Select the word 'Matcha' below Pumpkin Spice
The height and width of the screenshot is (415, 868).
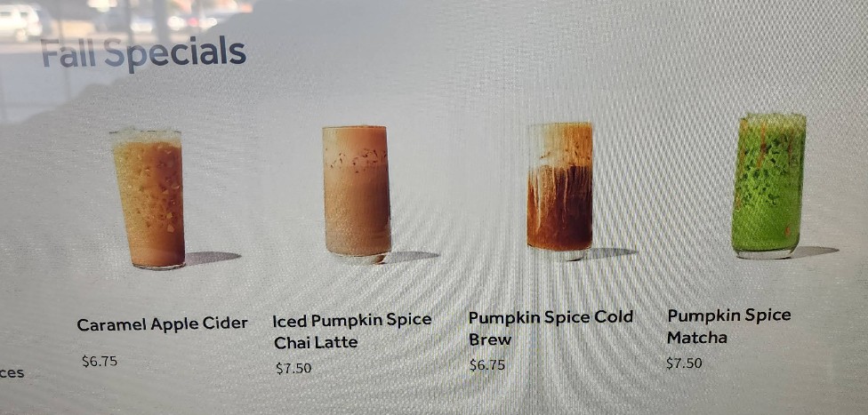click(697, 337)
